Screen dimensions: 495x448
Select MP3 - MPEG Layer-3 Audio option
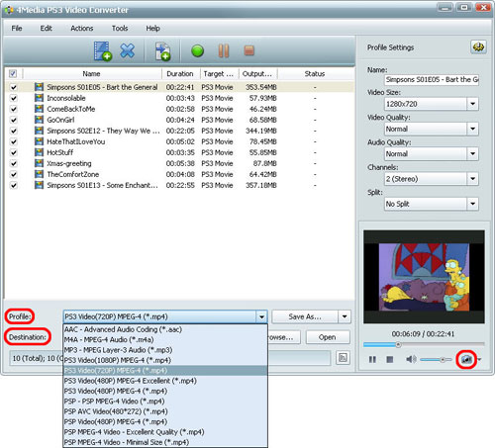pyautogui.click(x=165, y=350)
